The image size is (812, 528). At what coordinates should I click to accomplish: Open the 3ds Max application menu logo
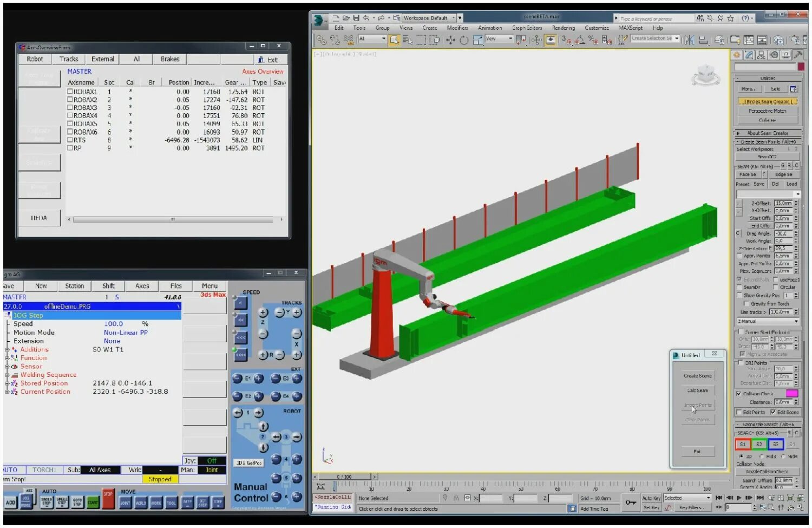pos(320,21)
